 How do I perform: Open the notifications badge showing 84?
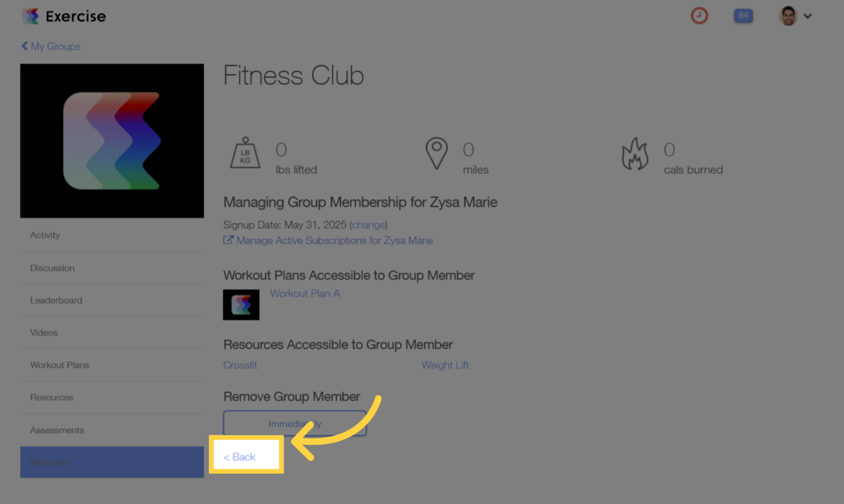coord(743,16)
